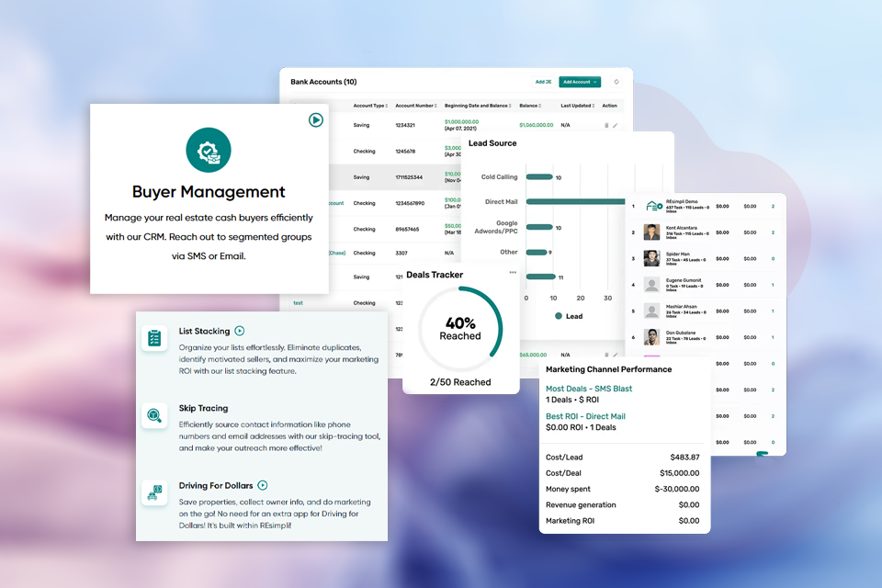Click the 'Revenue generation' label
882x588 pixels.
tap(581, 504)
